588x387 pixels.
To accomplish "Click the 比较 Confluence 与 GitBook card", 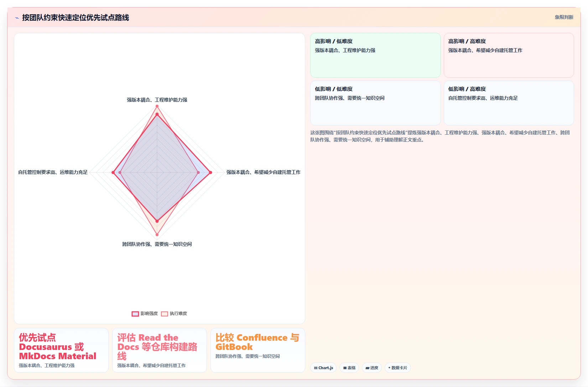I will tap(258, 350).
